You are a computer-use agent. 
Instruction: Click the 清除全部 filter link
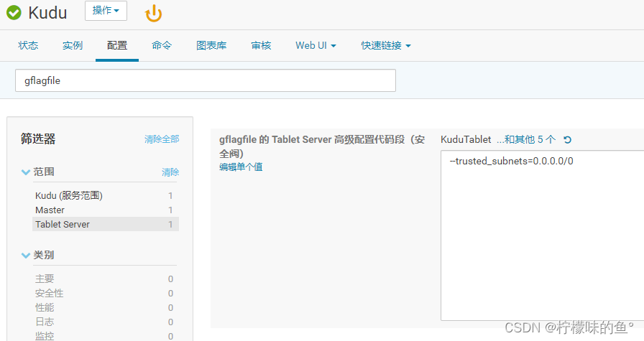(x=162, y=139)
